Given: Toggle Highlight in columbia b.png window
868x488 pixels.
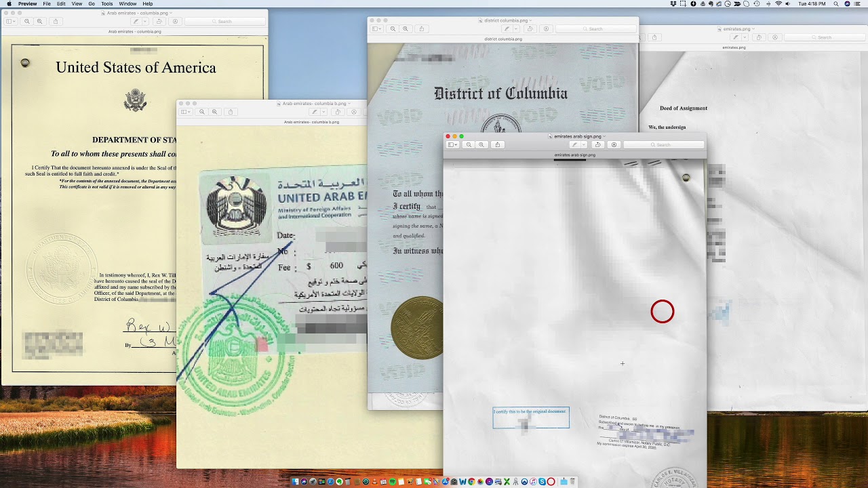Looking at the screenshot, I should [313, 112].
